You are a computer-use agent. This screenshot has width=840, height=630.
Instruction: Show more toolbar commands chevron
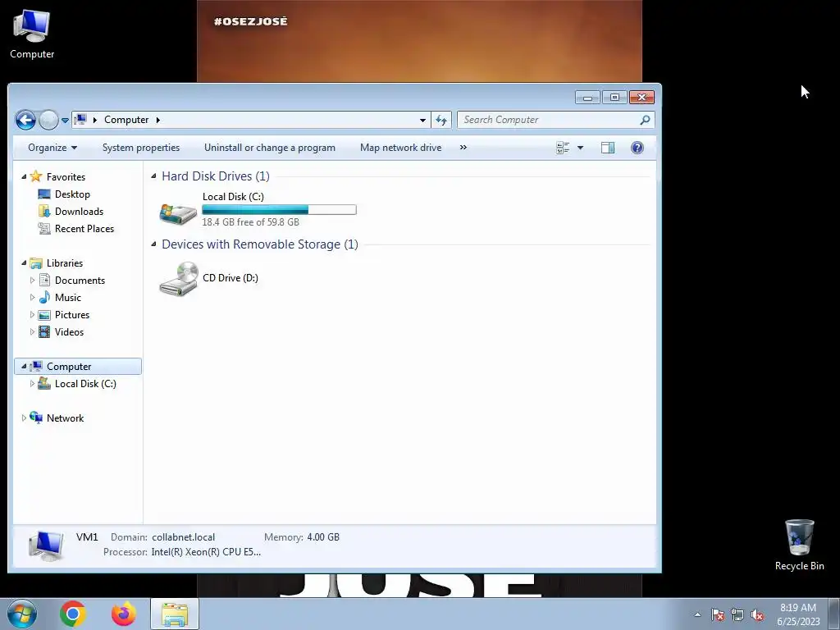[463, 148]
